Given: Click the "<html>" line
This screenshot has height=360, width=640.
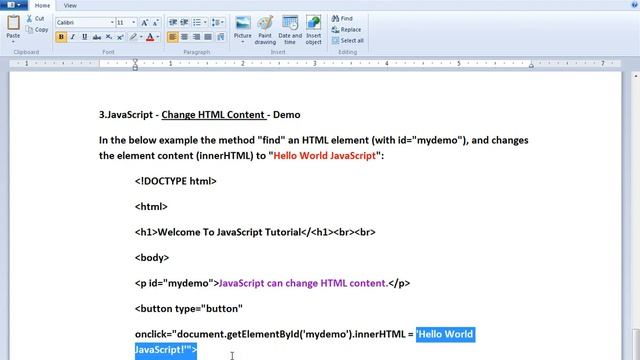Looking at the screenshot, I should tap(151, 207).
